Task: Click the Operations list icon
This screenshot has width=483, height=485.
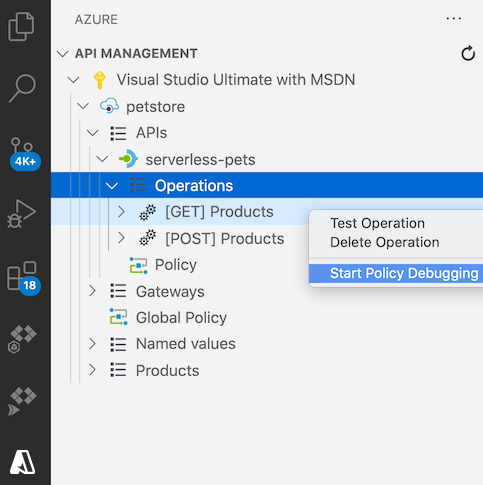Action: [x=138, y=185]
